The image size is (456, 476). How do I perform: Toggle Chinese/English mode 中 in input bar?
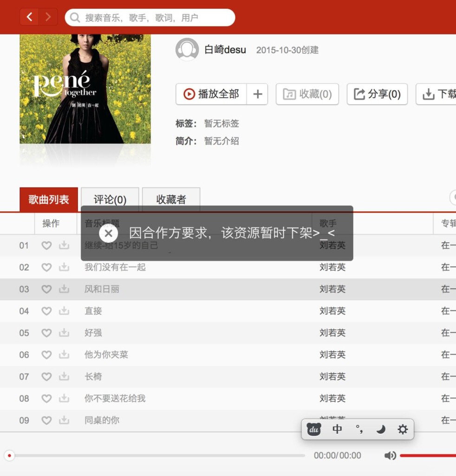pyautogui.click(x=337, y=429)
